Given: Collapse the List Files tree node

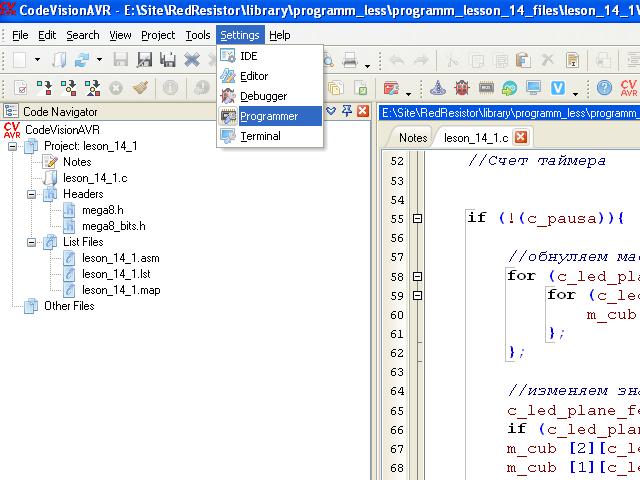Looking at the screenshot, I should coord(31,242).
